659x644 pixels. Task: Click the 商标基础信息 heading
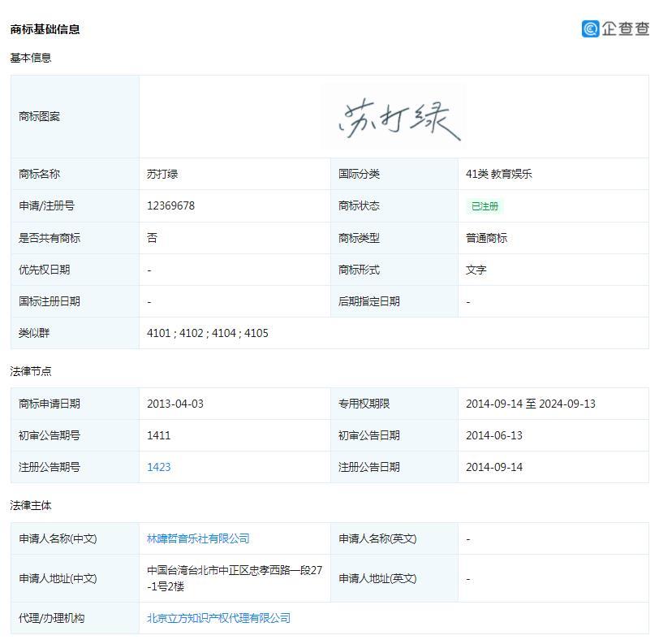coord(45,29)
